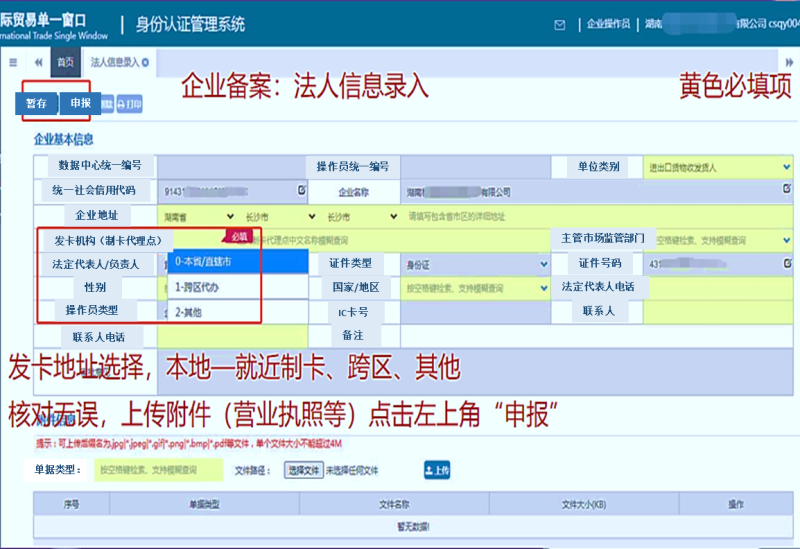Click the 暂存 save button
This screenshot has width=800, height=549.
click(x=36, y=103)
